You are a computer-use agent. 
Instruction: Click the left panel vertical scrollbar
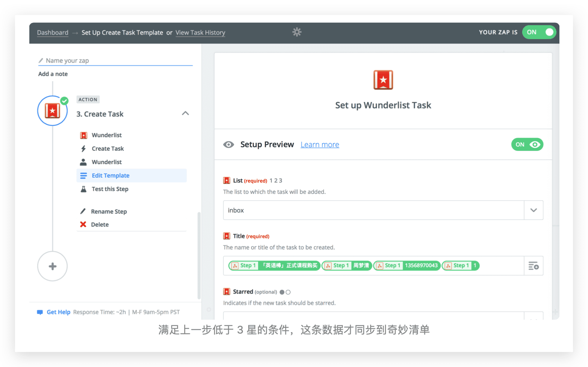199,256
